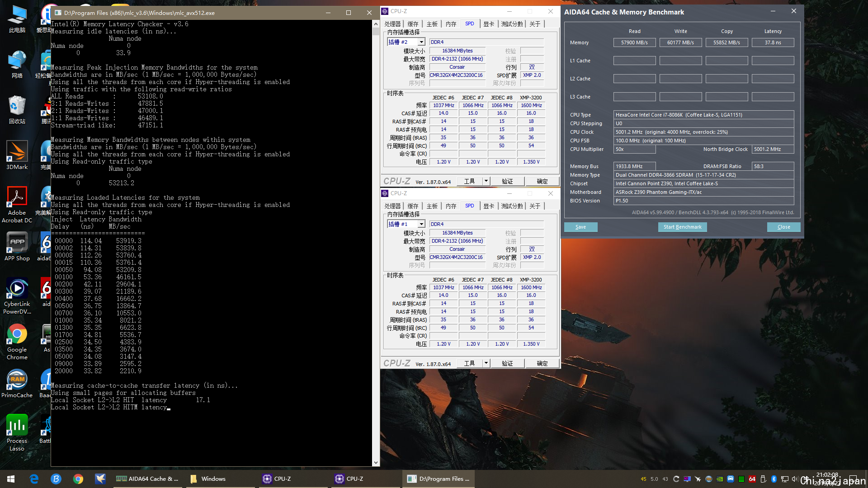Click Start Benchmark in AIDA64

682,227
